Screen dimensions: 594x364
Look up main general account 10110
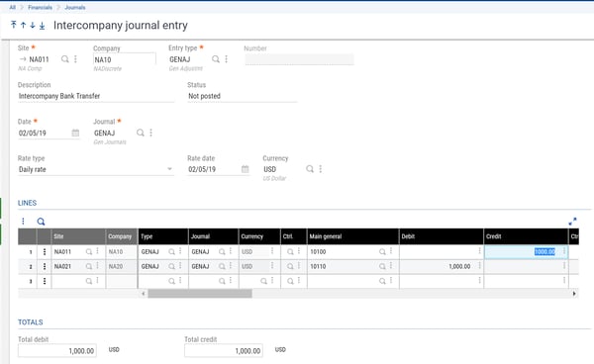pos(382,266)
